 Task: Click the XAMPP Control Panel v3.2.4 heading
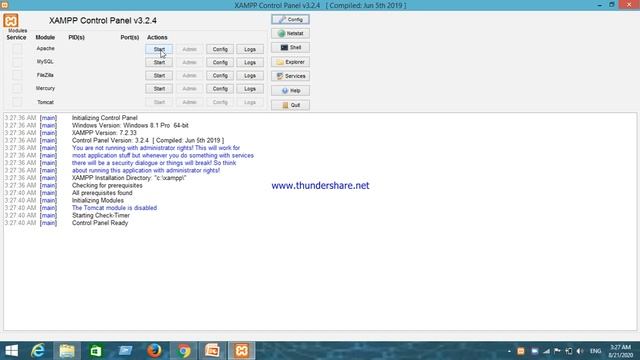pyautogui.click(x=103, y=20)
